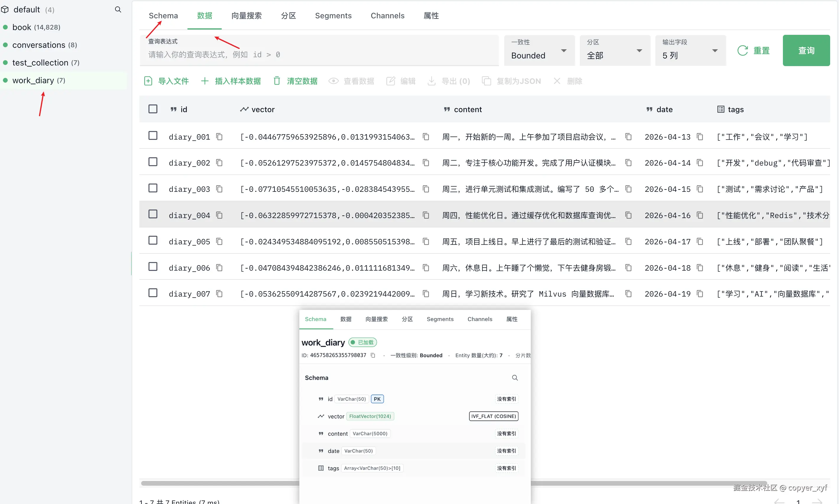The width and height of the screenshot is (839, 504).
Task: Click the search icon in the collection sidebar
Action: click(118, 9)
